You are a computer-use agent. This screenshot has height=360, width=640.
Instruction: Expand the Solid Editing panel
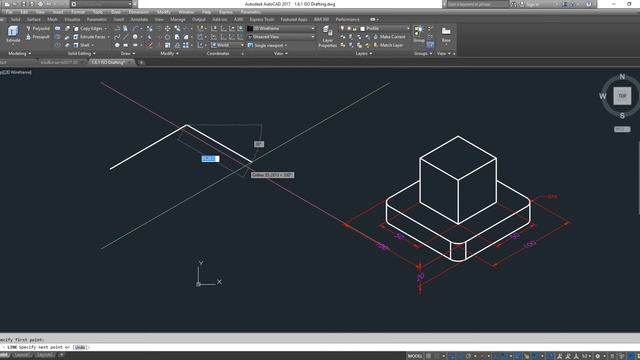82,53
